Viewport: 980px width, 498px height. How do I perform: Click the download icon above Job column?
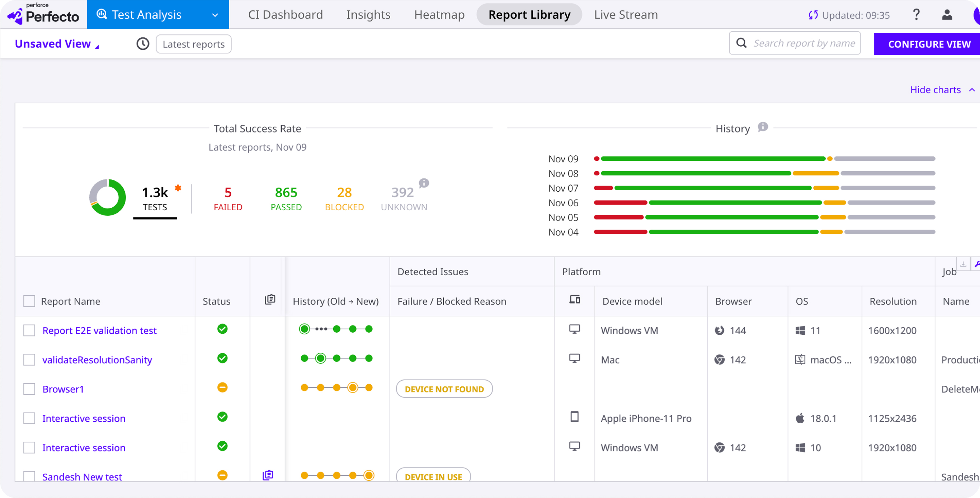tap(963, 264)
